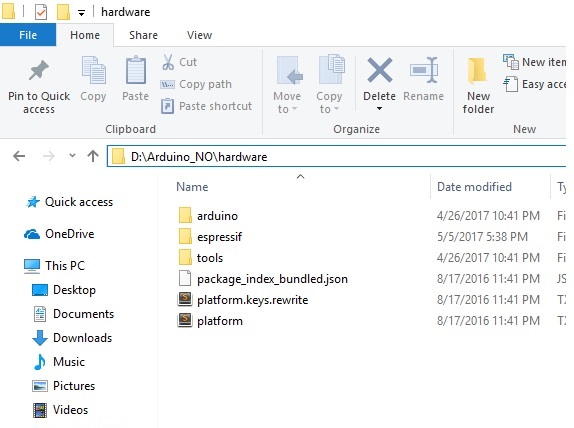Viewport: 574px width, 428px height.
Task: Create a New folder from the ribbon
Action: pyautogui.click(x=478, y=86)
